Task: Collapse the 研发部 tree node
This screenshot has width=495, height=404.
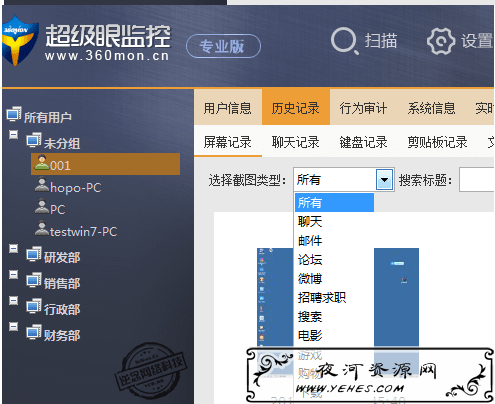Action: [13, 249]
